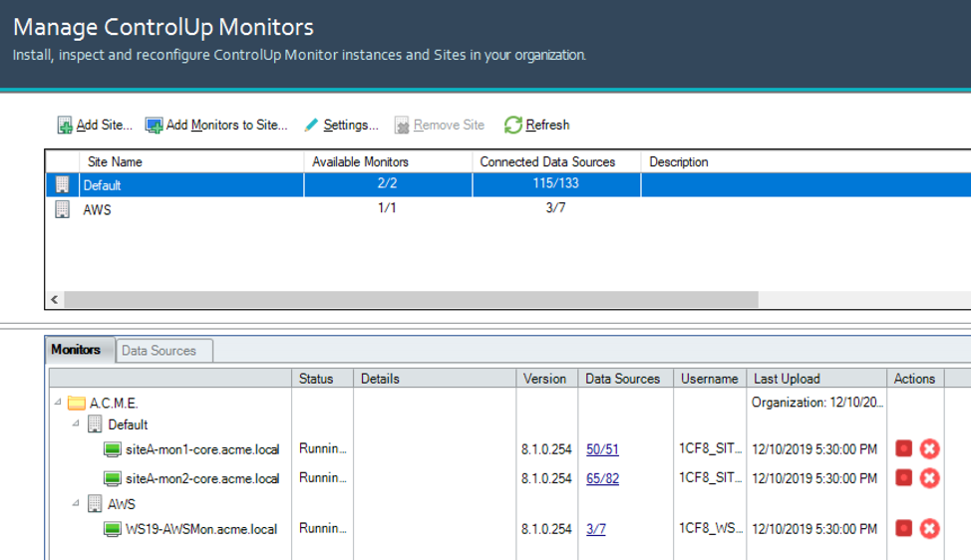
Task: Click the Version column header
Action: 546,379
